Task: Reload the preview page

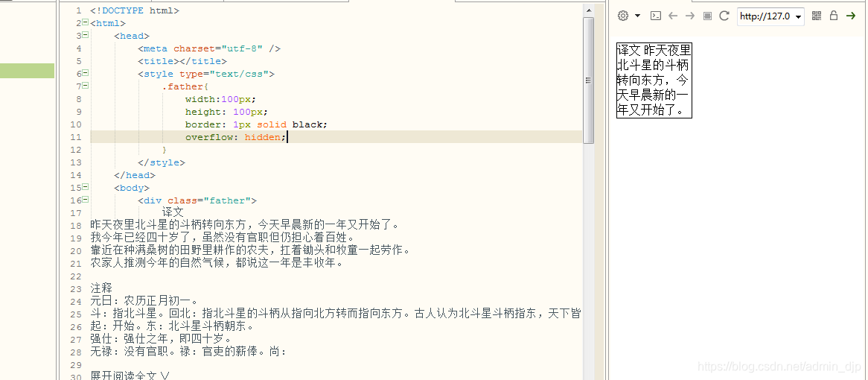Action: (724, 16)
